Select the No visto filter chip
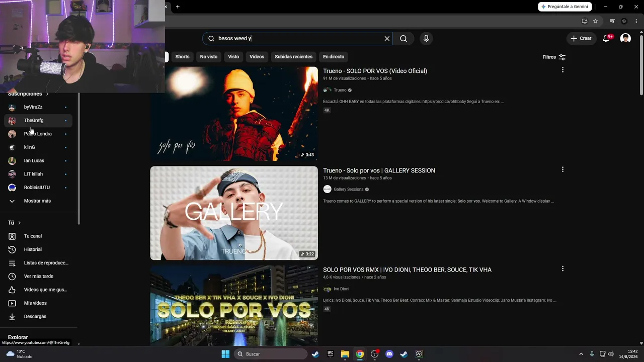 pos(209,57)
